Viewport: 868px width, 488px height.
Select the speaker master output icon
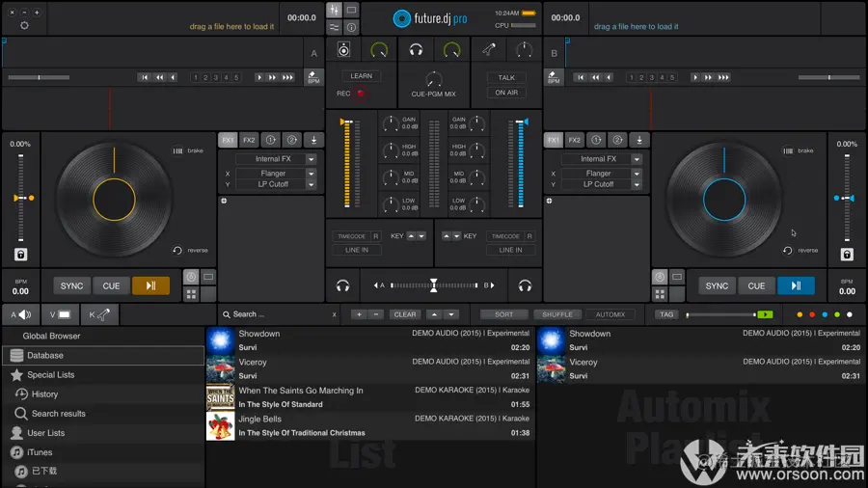343,50
